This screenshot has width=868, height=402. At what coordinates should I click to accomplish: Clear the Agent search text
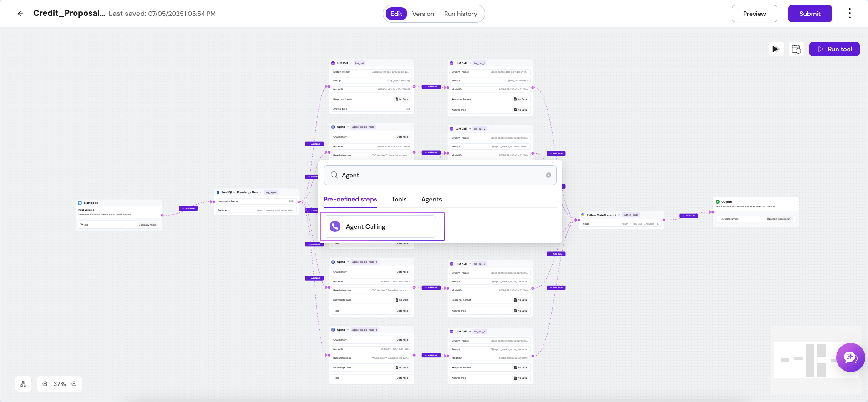[548, 175]
